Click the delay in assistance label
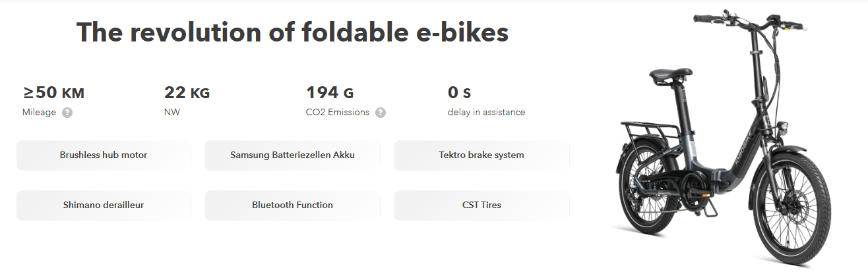The width and height of the screenshot is (868, 272). (486, 113)
